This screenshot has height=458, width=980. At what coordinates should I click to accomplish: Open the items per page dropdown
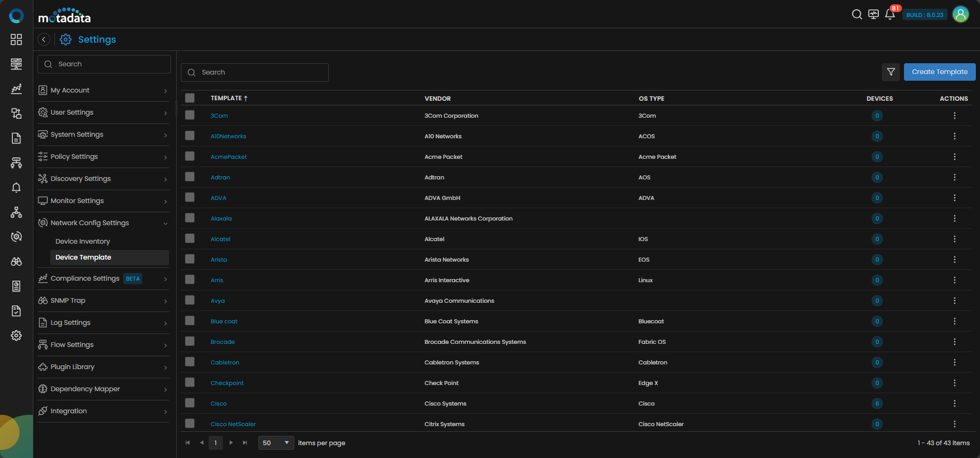[276, 443]
